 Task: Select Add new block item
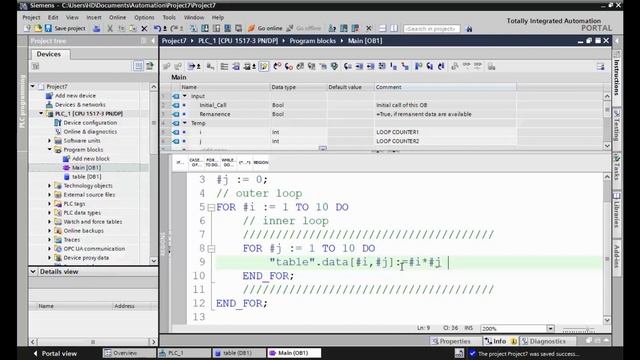click(x=91, y=158)
